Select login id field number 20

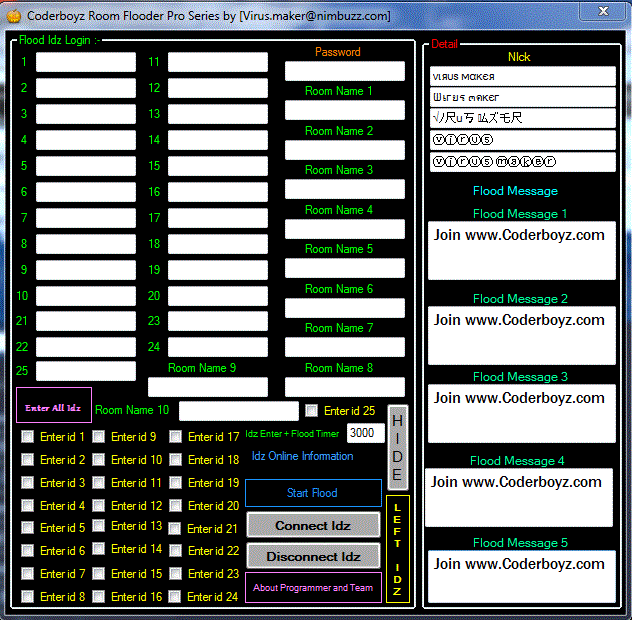[x=218, y=296]
